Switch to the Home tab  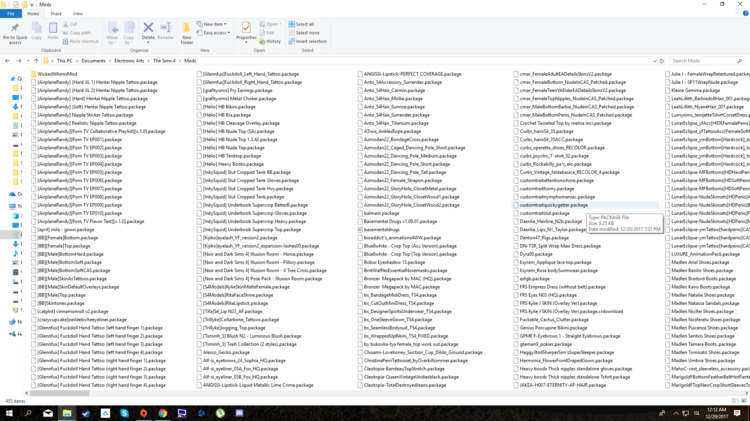point(33,14)
